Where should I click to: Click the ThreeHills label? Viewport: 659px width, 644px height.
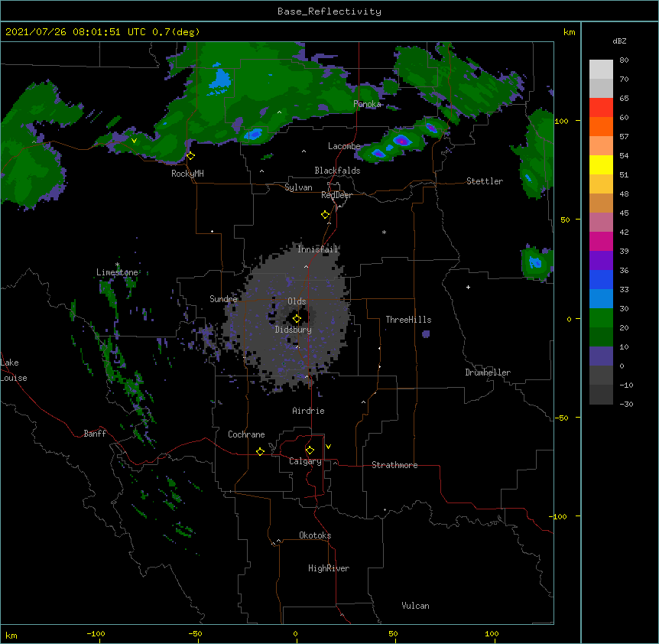[x=408, y=320]
